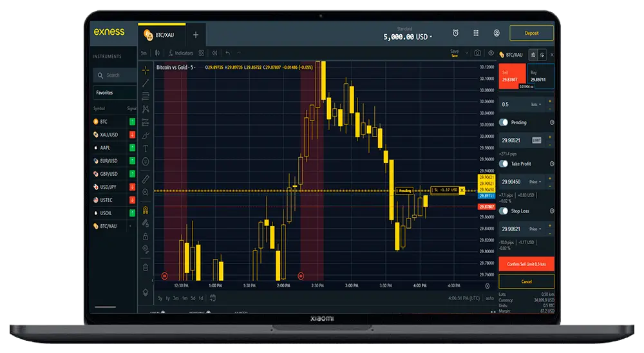Screen dimensions: 644x353
Task: Toggle the Take Profit switch
Action: [504, 164]
